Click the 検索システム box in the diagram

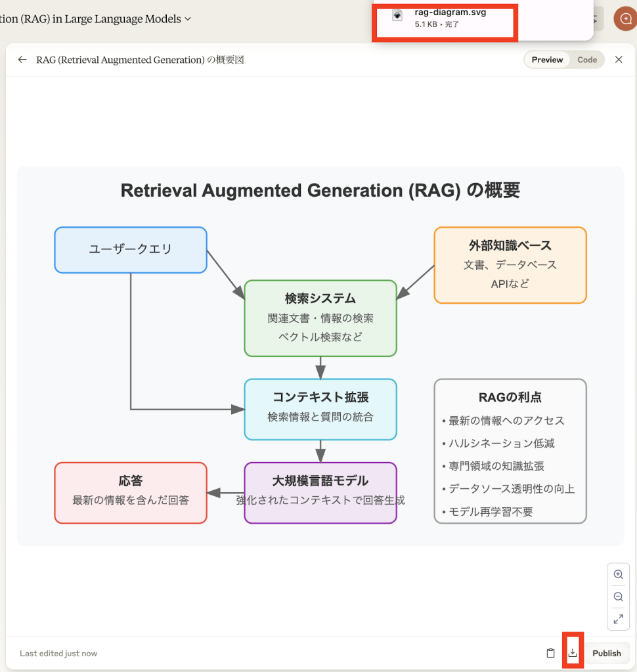(x=320, y=318)
